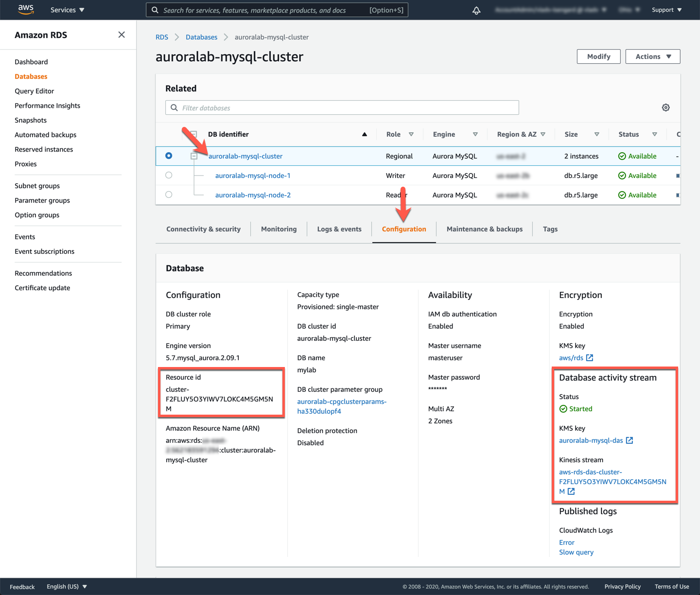Open the Related table preferences gear
This screenshot has width=700, height=595.
pyautogui.click(x=665, y=107)
